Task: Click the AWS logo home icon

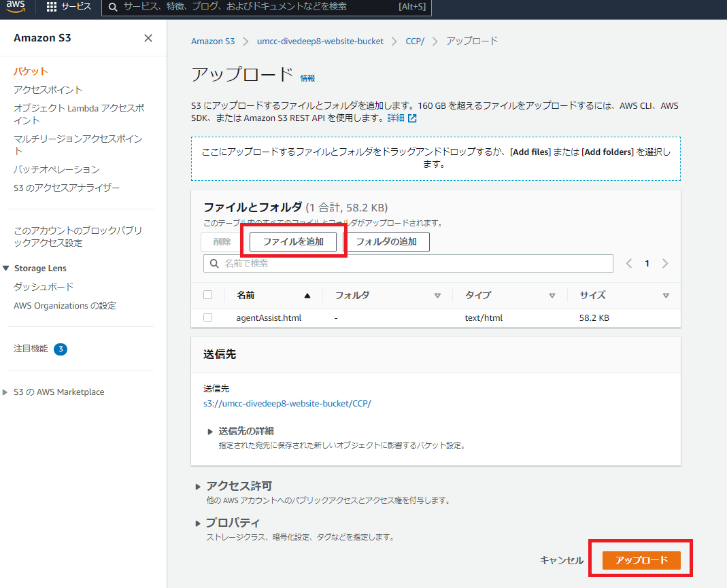Action: point(15,6)
